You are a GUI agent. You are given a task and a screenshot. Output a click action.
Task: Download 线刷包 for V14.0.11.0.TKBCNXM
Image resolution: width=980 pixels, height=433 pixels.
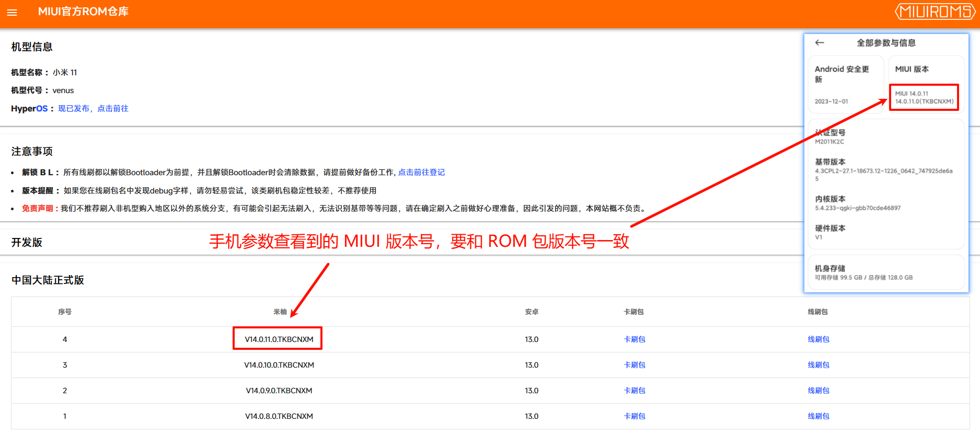tap(818, 339)
